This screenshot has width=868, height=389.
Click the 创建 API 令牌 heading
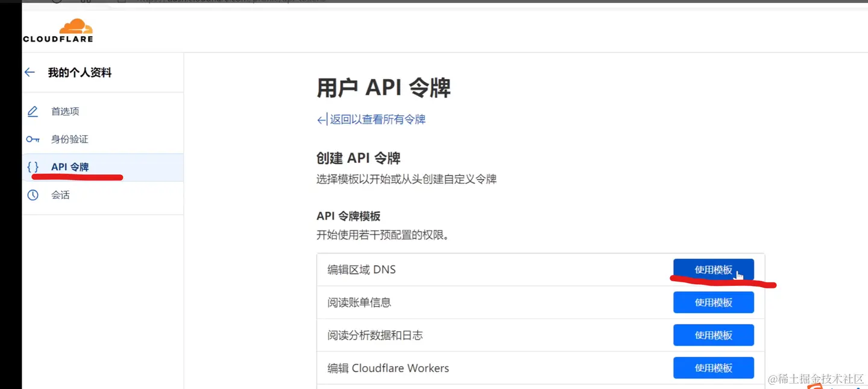pos(359,158)
